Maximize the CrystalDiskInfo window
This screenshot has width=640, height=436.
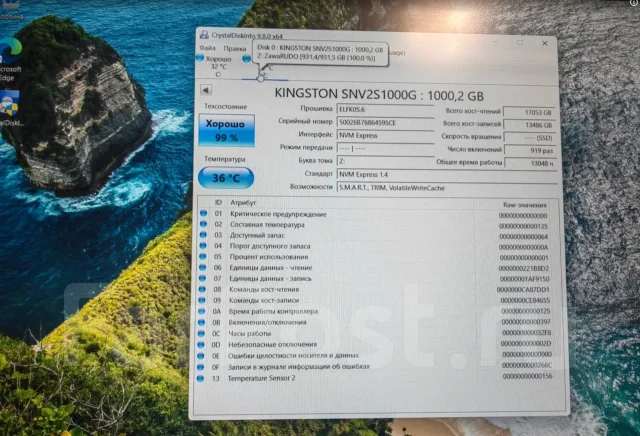520,42
